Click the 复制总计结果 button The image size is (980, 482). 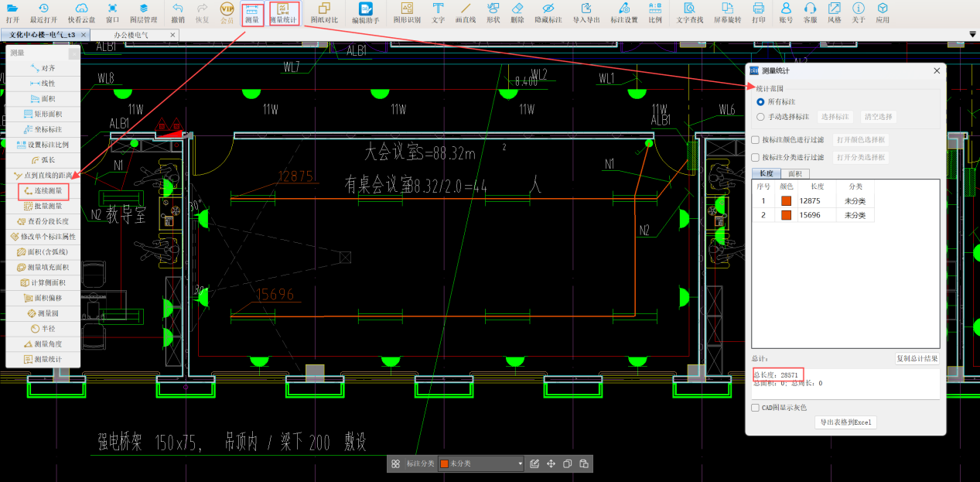pos(917,359)
